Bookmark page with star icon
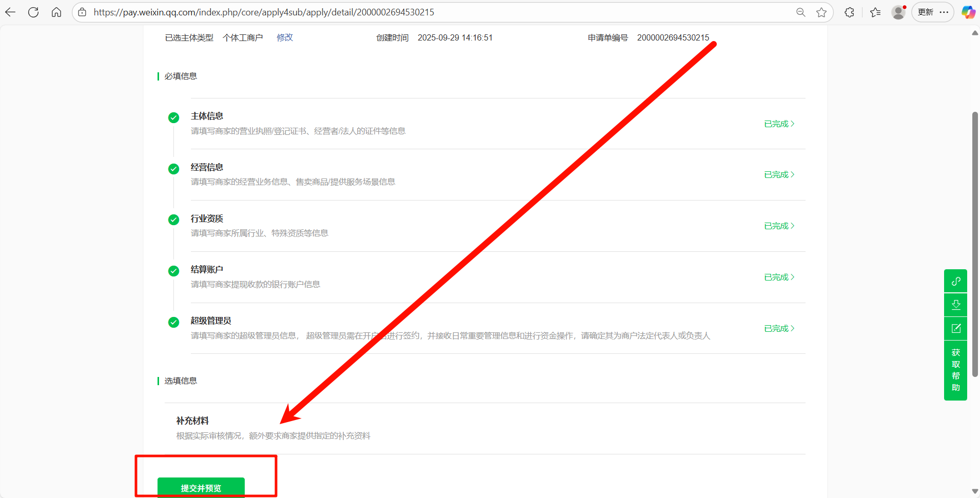Viewport: 980px width, 498px height. (821, 12)
